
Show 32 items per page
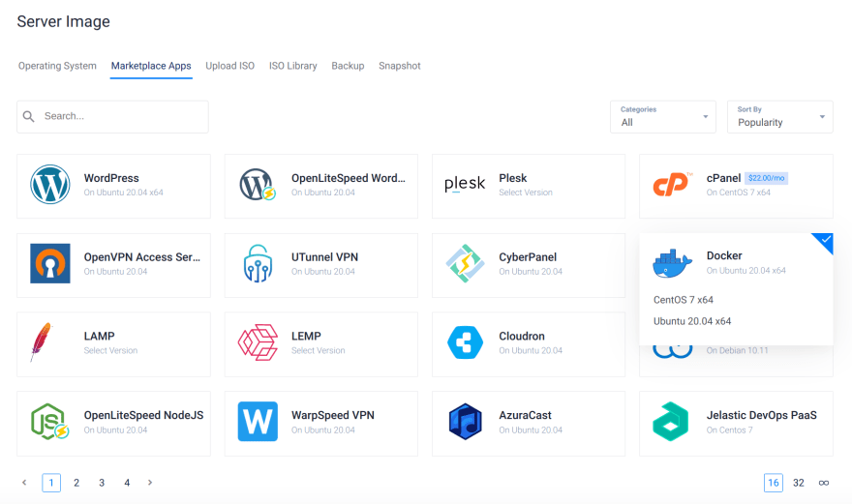[798, 483]
